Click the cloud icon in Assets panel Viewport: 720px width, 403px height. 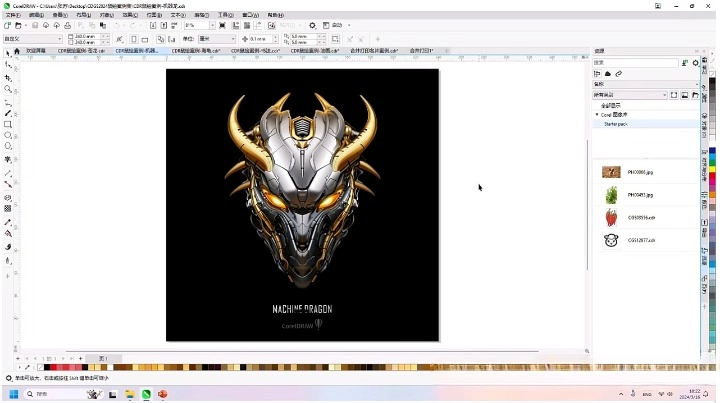(x=608, y=73)
